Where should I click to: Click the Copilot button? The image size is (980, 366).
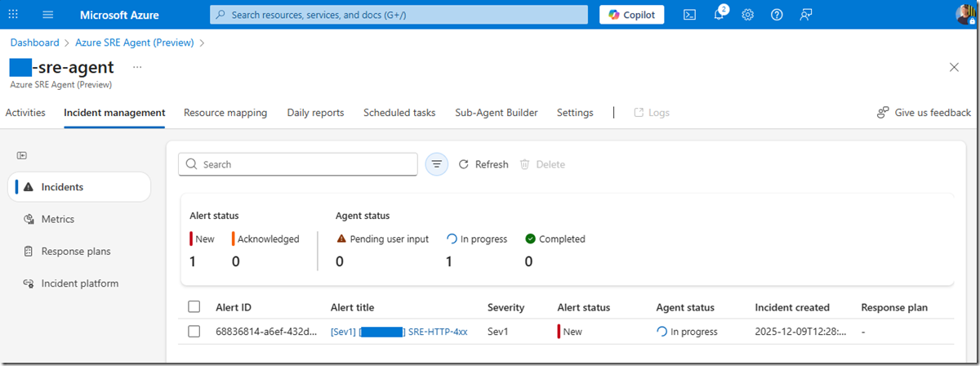point(632,15)
